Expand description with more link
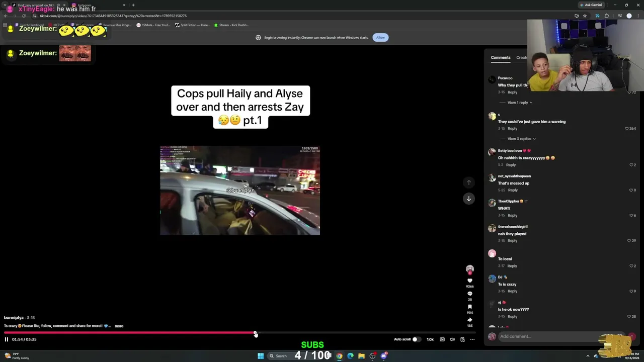This screenshot has height=362, width=644. tap(119, 326)
